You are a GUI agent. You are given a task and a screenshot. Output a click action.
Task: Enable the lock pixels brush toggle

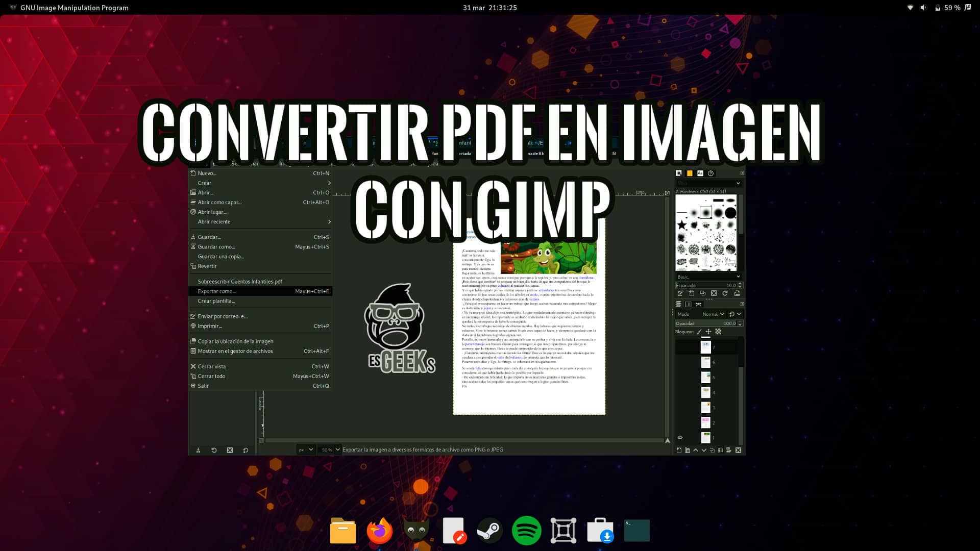point(699,332)
